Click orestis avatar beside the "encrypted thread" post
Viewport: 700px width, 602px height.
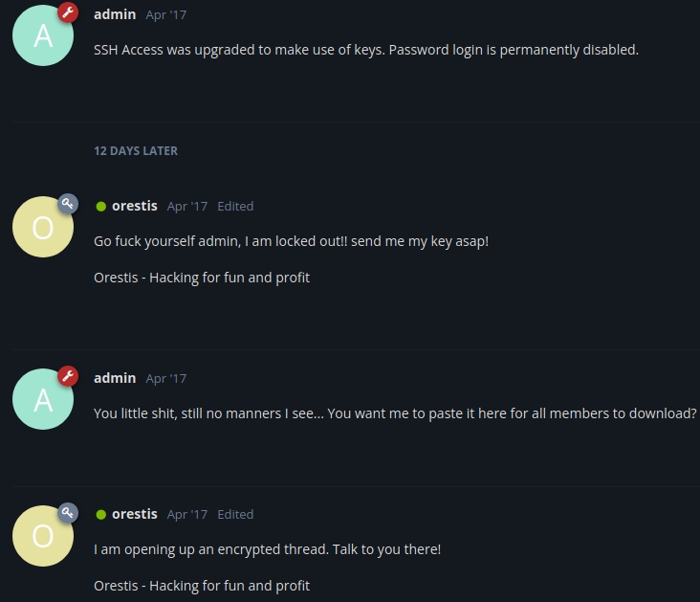tap(42, 535)
